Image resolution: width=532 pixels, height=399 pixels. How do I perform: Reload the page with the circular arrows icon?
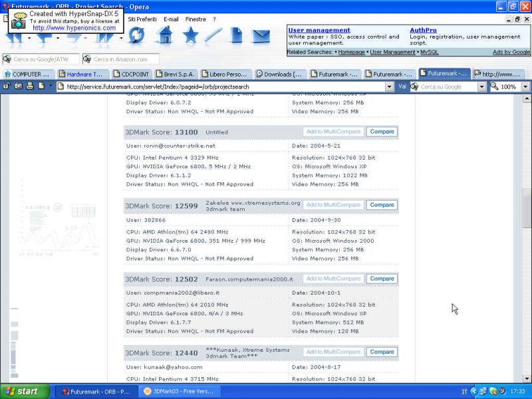click(x=136, y=35)
